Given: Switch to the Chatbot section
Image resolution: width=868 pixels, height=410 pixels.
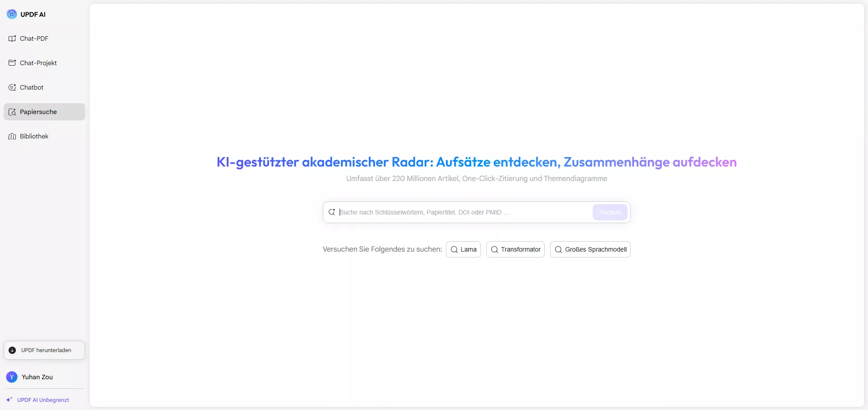Looking at the screenshot, I should coord(44,87).
